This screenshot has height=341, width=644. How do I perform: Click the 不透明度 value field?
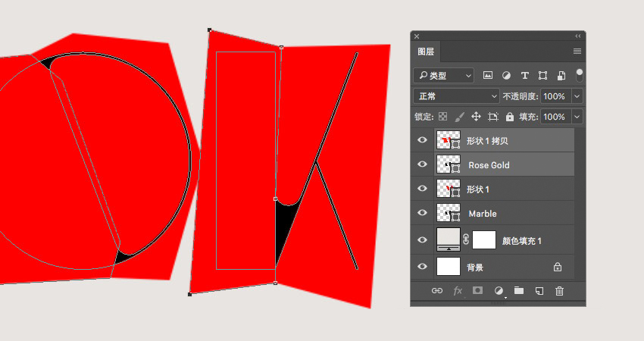[x=556, y=96]
